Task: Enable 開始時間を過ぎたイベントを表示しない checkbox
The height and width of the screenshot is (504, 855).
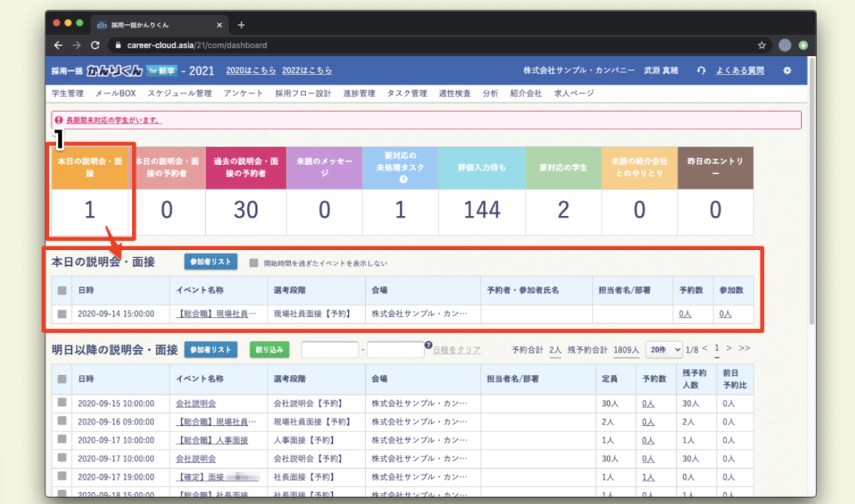Action: 254,263
